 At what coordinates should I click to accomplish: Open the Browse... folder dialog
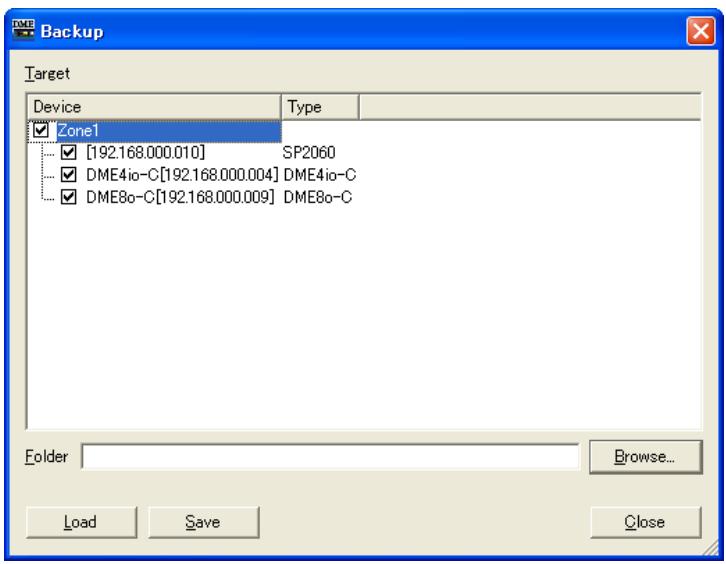coord(645,457)
